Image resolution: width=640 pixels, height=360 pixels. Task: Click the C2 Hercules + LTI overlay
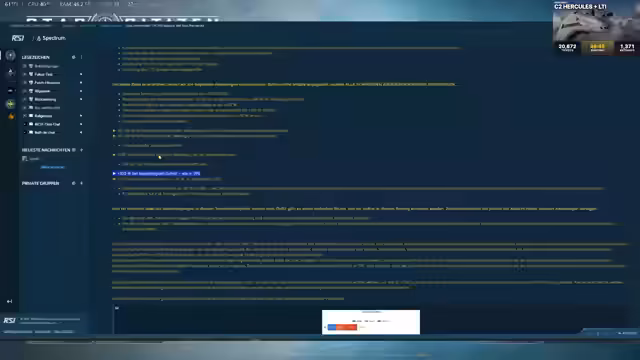tap(596, 28)
